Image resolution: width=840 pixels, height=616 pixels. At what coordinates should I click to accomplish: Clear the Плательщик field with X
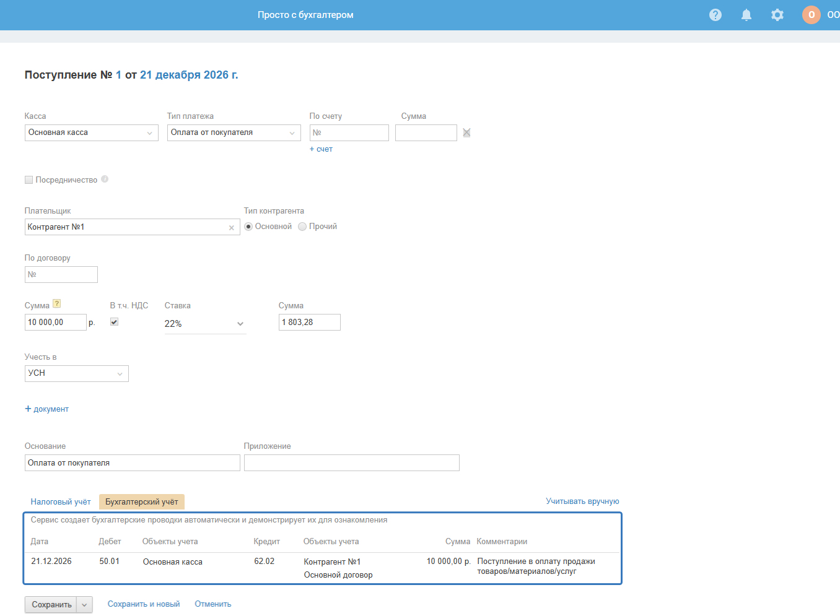pos(232,228)
